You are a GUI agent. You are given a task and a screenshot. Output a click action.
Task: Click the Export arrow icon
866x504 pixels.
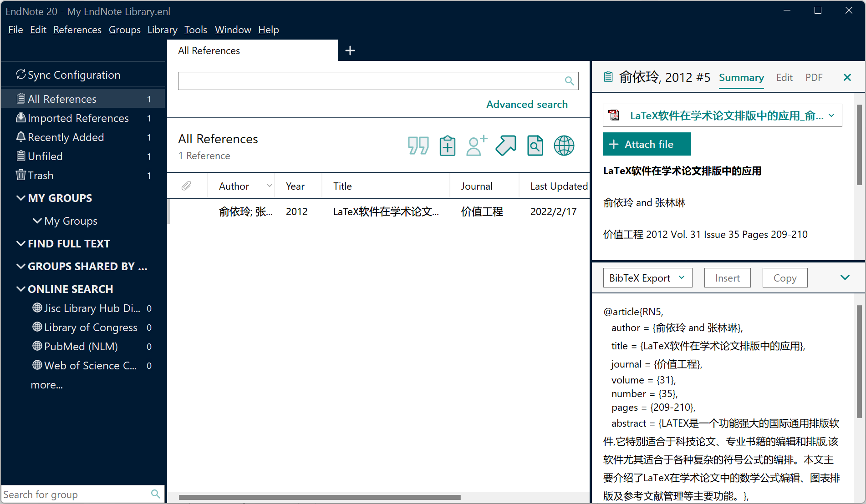pyautogui.click(x=506, y=146)
